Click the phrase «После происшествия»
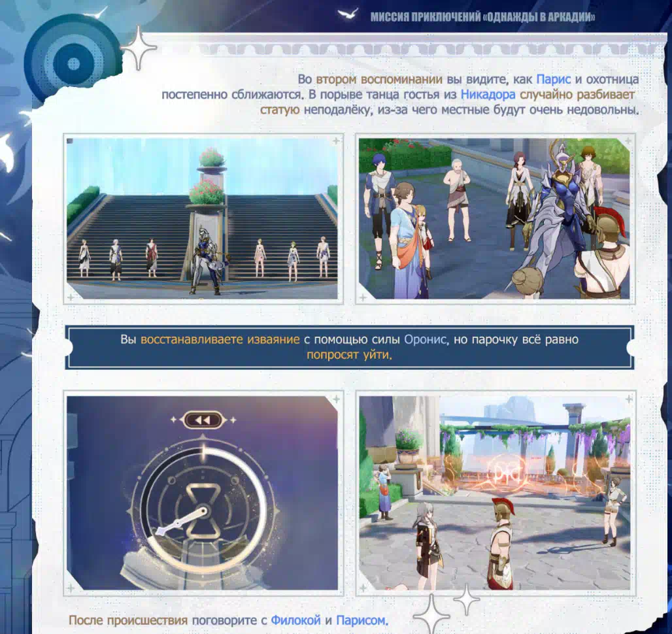672x634 pixels. click(x=128, y=620)
